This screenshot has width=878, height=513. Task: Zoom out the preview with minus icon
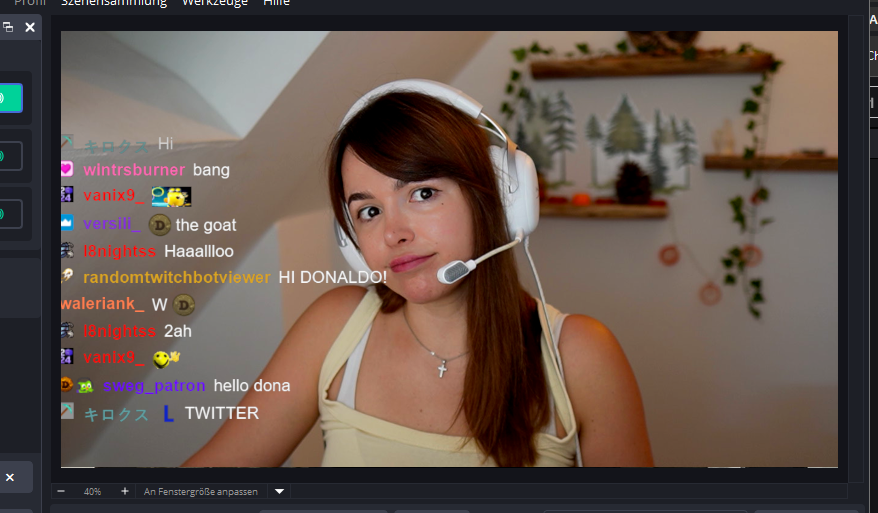(x=61, y=491)
